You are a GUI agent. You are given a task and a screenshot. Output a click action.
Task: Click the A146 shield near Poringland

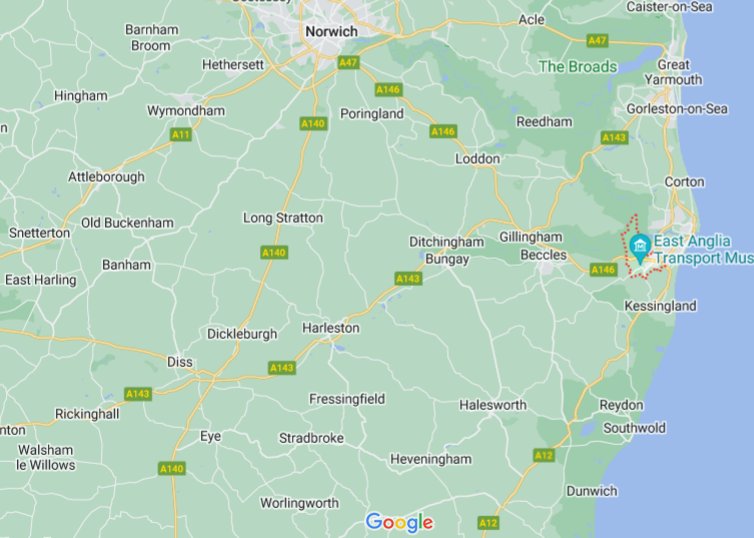pos(389,89)
